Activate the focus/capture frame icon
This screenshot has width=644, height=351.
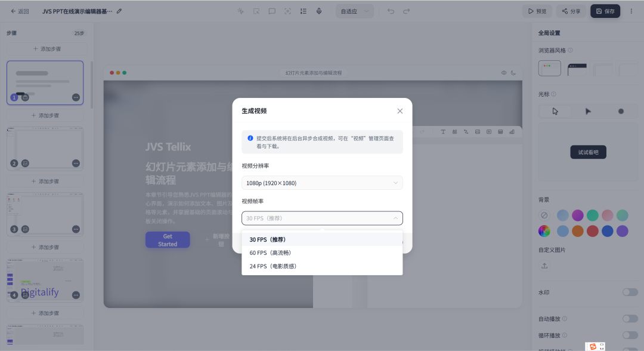coord(287,11)
